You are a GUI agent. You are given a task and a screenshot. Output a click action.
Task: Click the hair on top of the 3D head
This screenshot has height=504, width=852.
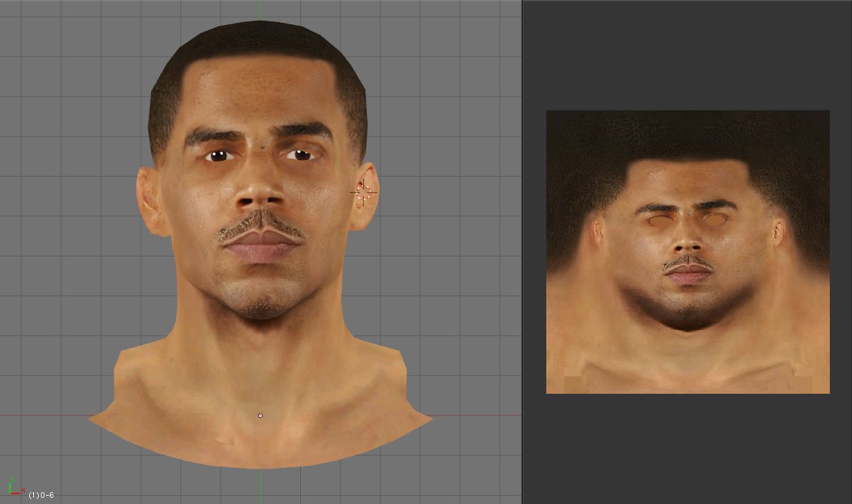(x=257, y=42)
